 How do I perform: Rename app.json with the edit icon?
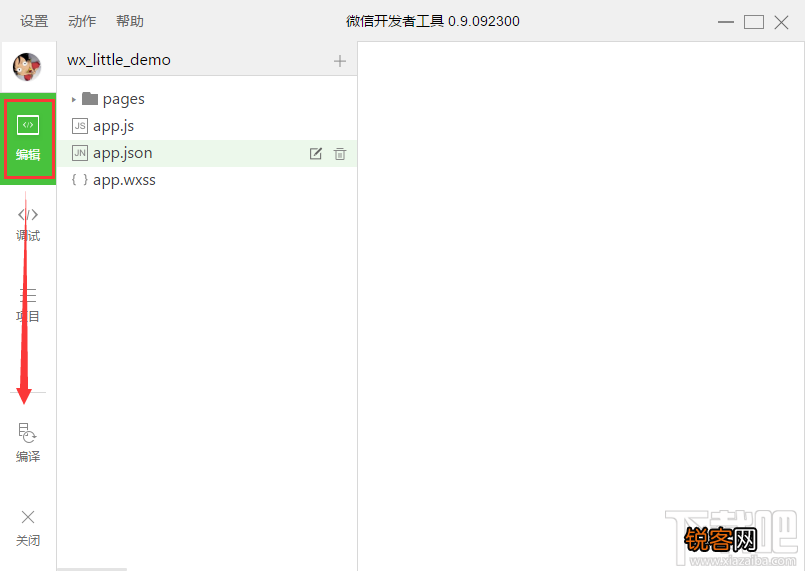[316, 154]
